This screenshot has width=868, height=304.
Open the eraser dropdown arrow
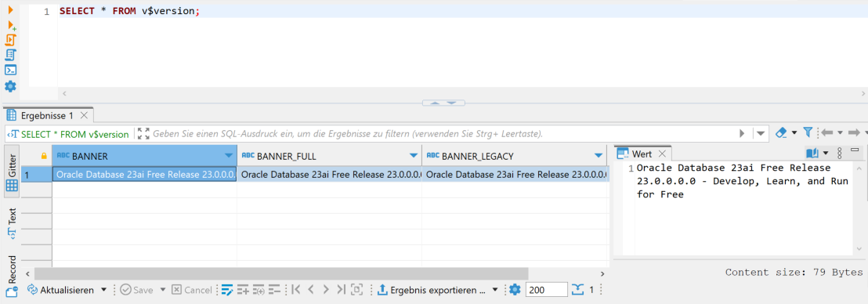[x=794, y=133]
